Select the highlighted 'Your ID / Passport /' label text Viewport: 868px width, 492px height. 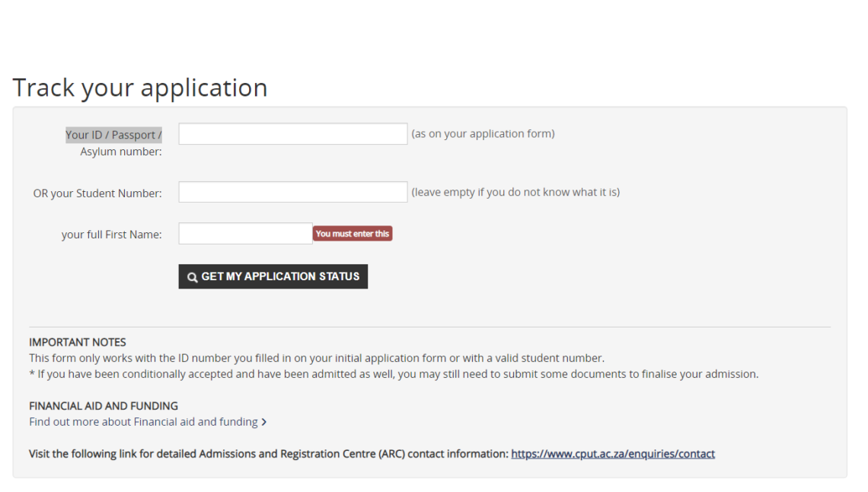point(113,134)
